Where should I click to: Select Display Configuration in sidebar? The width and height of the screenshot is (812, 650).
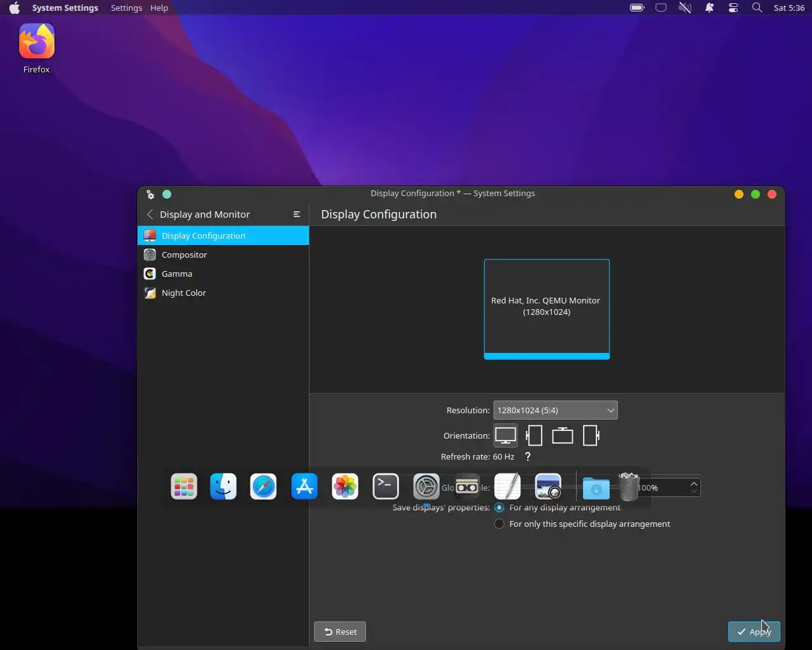(x=223, y=235)
